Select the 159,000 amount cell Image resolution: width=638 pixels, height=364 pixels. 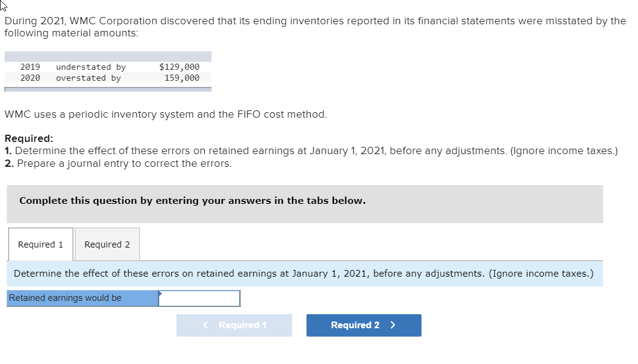coord(182,78)
